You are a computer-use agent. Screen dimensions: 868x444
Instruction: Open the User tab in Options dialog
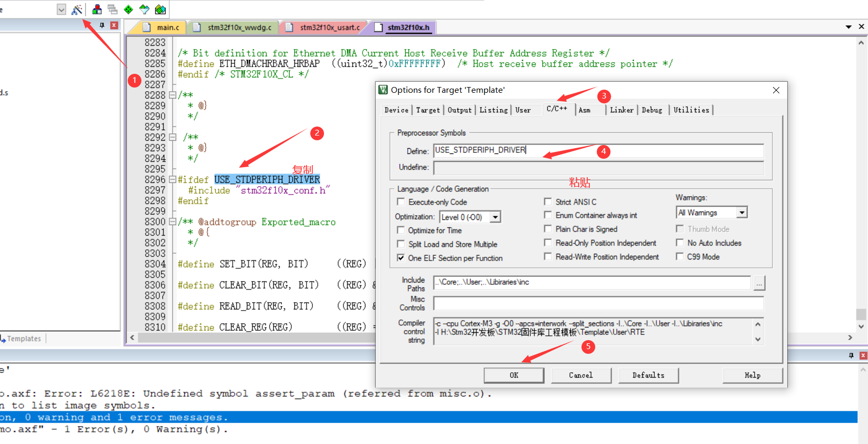[x=523, y=110]
